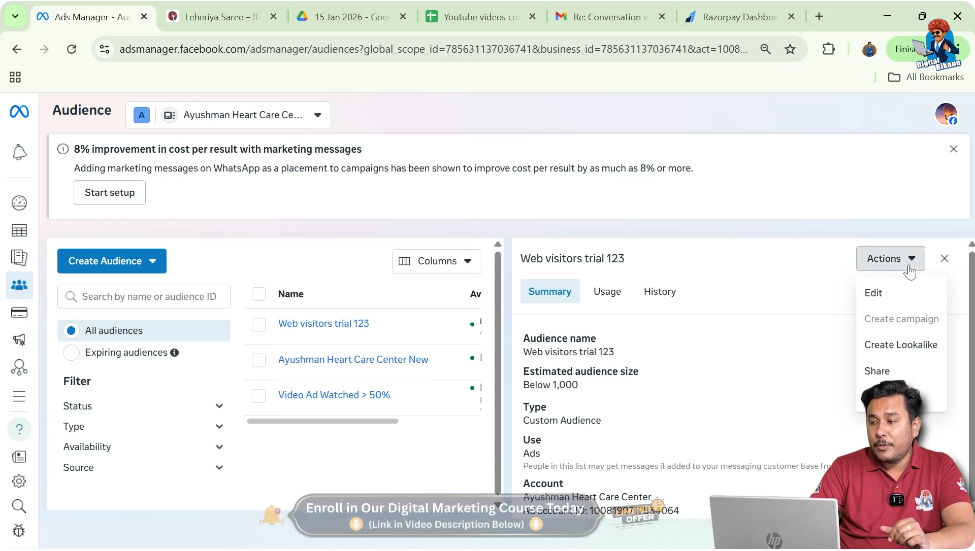975x551 pixels.
Task: Switch to the Usage tab
Action: coord(607,292)
